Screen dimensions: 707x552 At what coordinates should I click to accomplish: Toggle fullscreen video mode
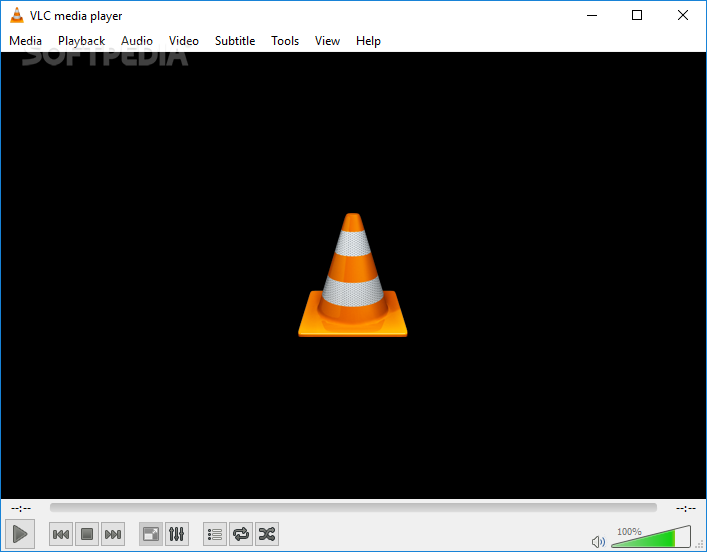coord(151,534)
